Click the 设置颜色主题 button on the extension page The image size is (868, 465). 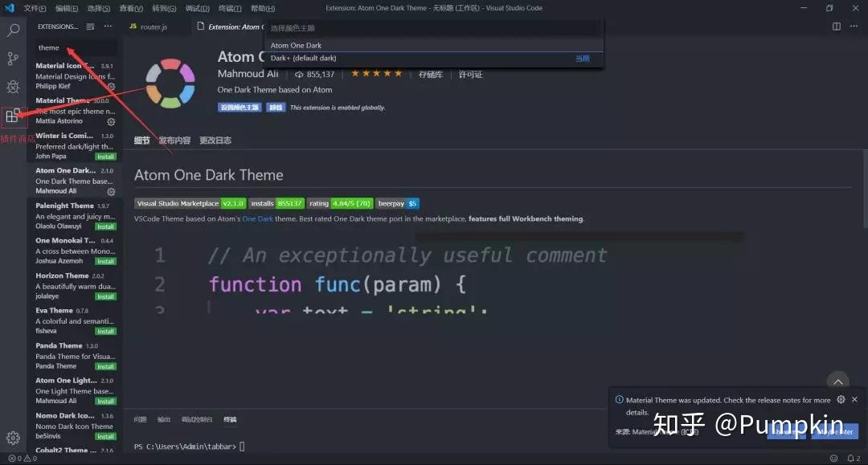(239, 106)
